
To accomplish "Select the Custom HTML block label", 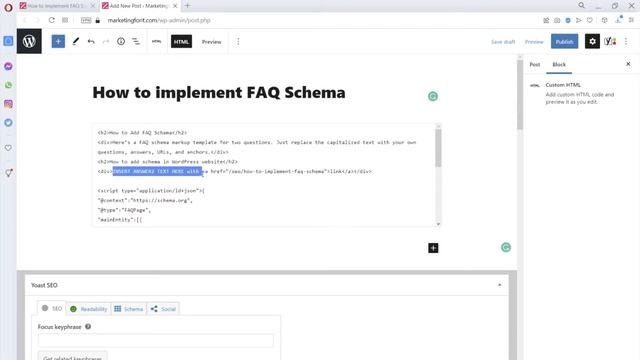I will [563, 85].
